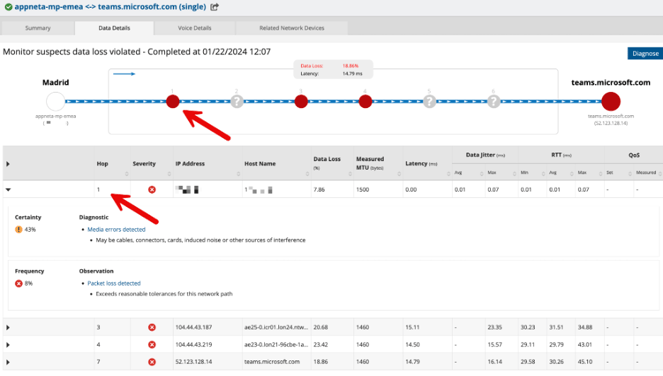
Task: Click IP address 104.44.43.187
Action: click(194, 327)
